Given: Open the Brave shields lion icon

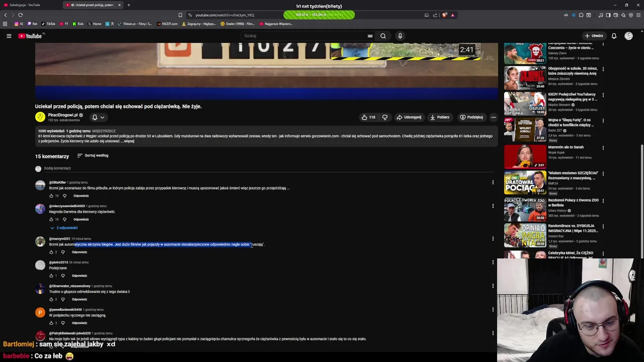Looking at the screenshot, I should tap(444, 15).
